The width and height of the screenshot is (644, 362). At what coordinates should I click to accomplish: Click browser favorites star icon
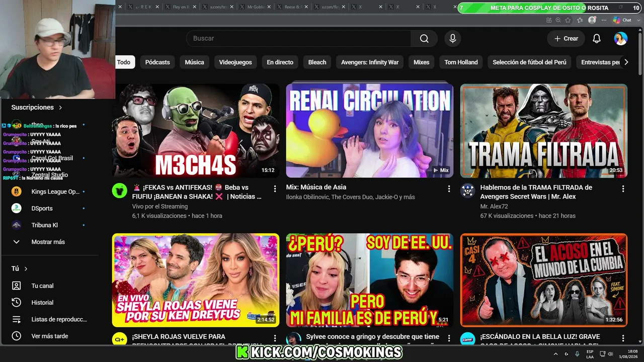pyautogui.click(x=568, y=20)
